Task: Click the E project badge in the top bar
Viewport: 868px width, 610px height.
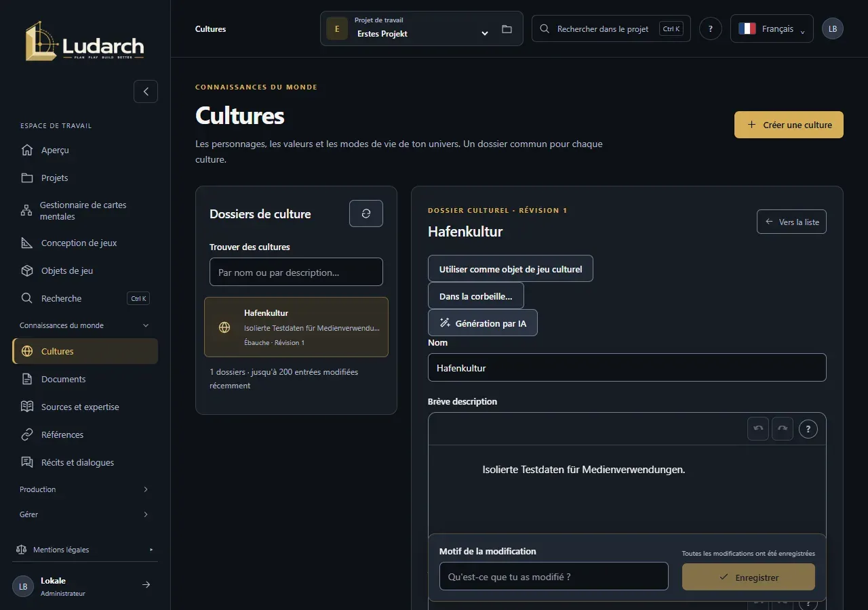Action: [x=337, y=28]
